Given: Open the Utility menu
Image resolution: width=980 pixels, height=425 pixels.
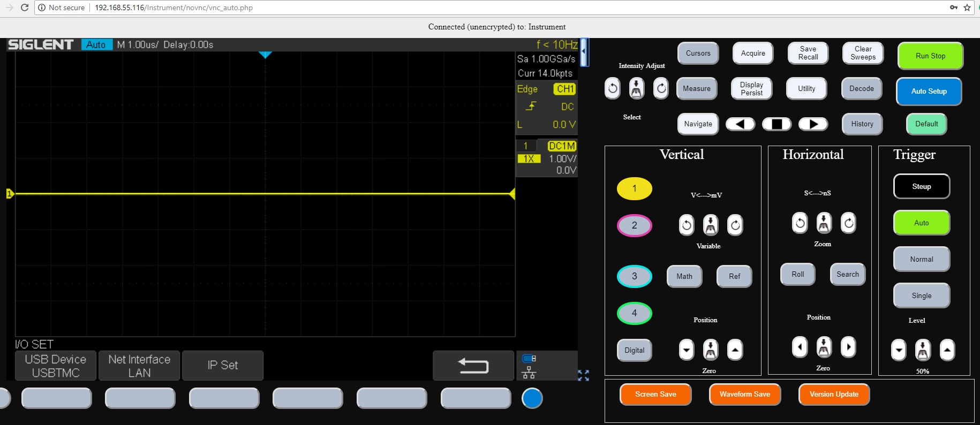Looking at the screenshot, I should 806,89.
